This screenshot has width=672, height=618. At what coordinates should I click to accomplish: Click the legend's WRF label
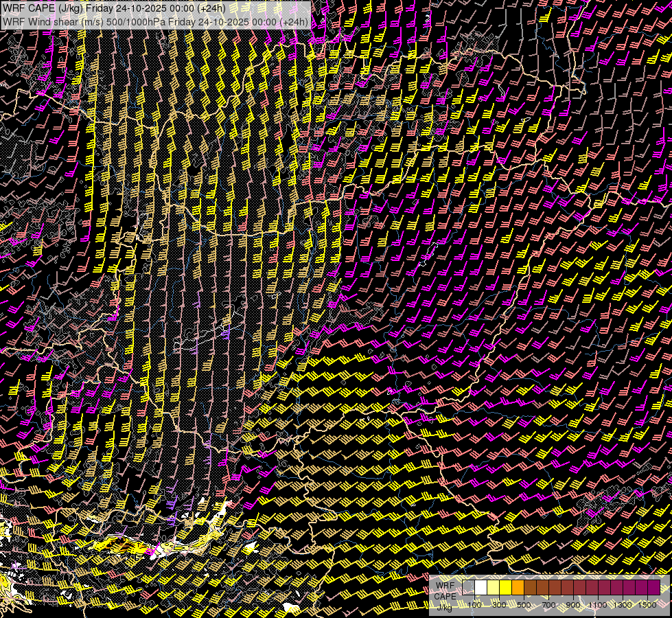coord(445,586)
